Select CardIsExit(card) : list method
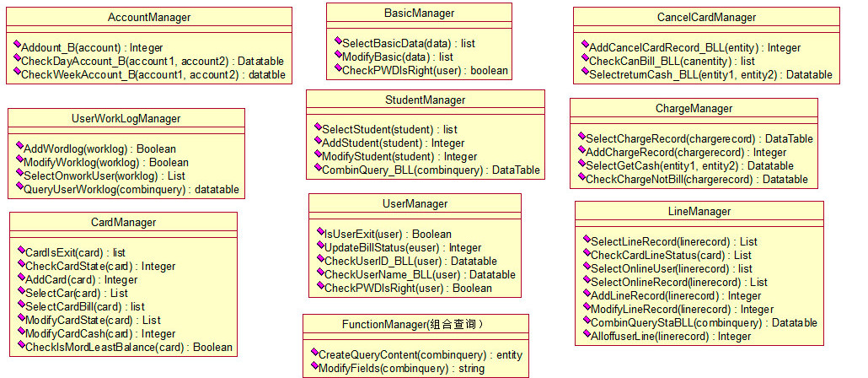 point(75,253)
